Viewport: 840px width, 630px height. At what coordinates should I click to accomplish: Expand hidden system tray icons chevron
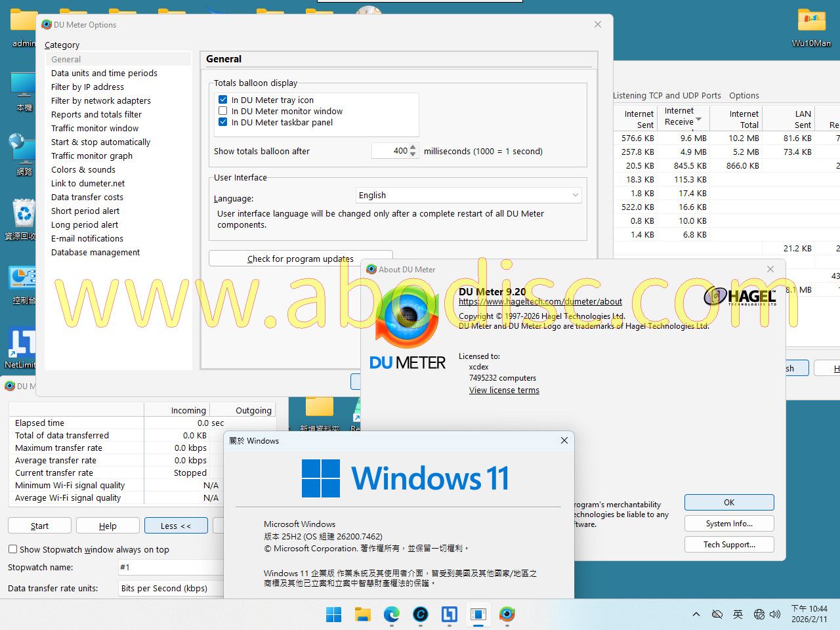click(696, 614)
